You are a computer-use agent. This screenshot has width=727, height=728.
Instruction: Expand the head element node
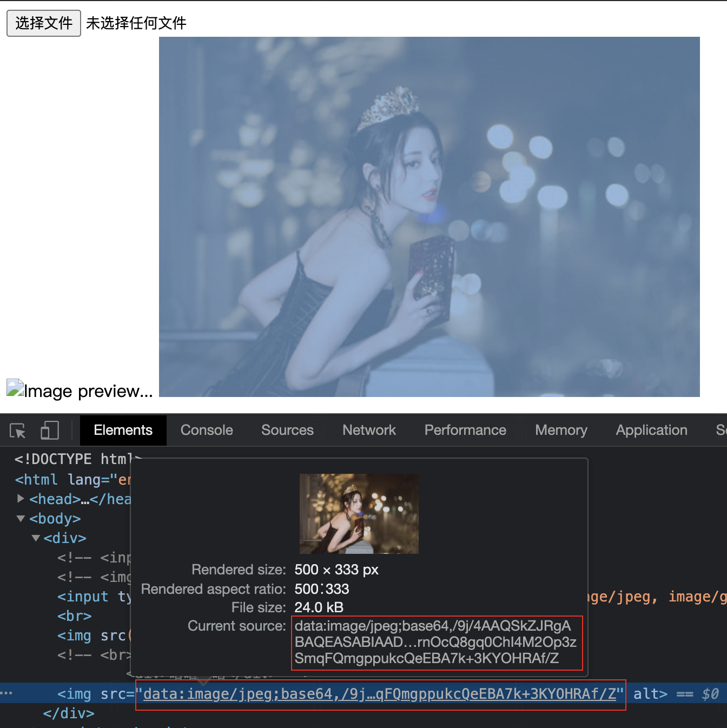pyautogui.click(x=20, y=499)
